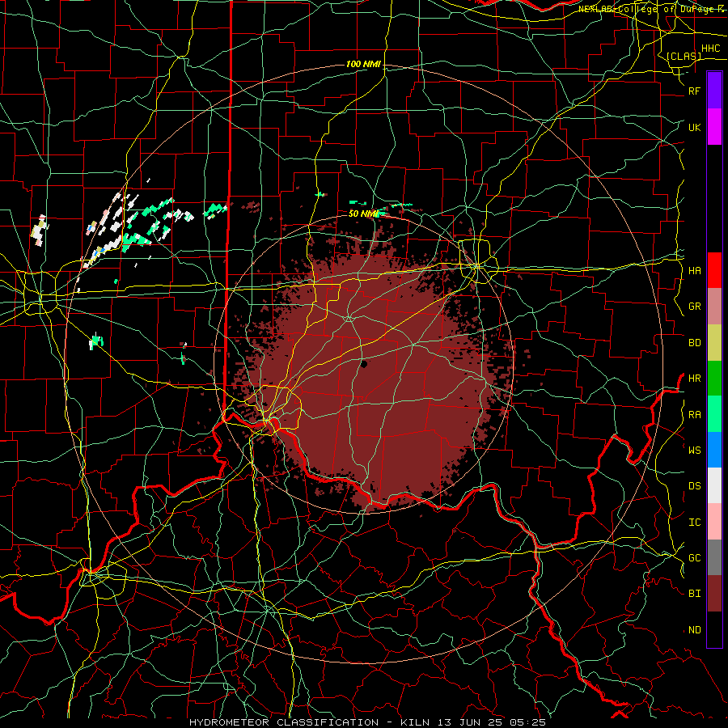Select the GR pink-brown legend swatch

point(714,307)
